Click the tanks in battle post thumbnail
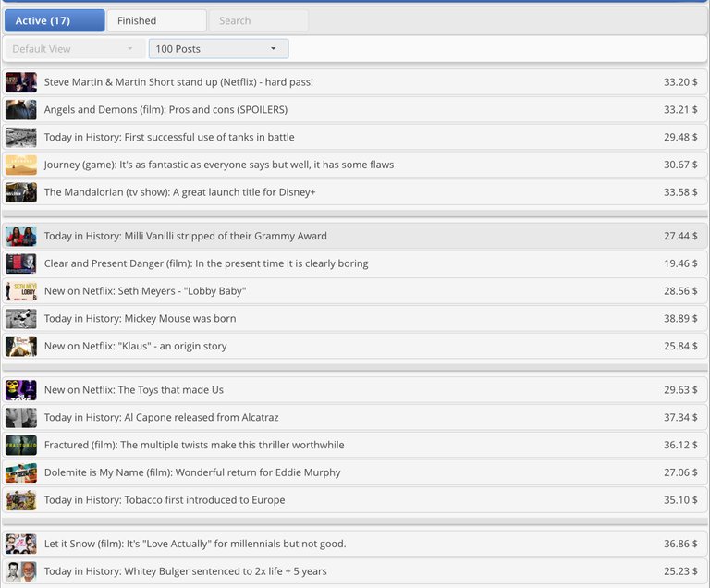This screenshot has width=710, height=588. [21, 137]
